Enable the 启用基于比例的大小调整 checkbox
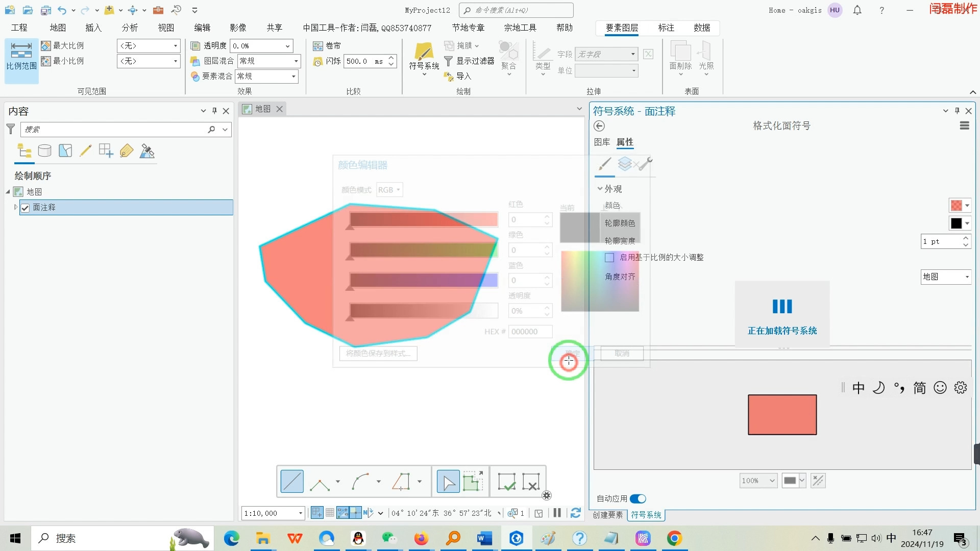Viewport: 980px width, 551px height. click(x=609, y=257)
